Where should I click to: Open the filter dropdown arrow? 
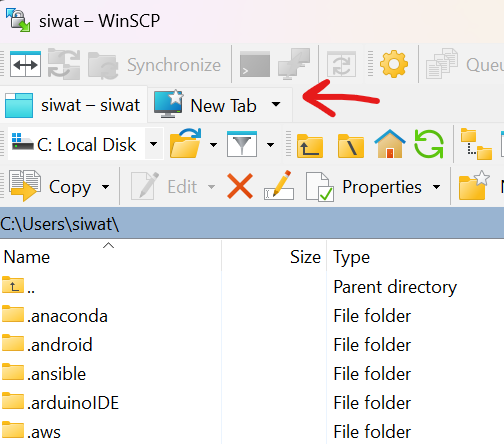pos(270,145)
